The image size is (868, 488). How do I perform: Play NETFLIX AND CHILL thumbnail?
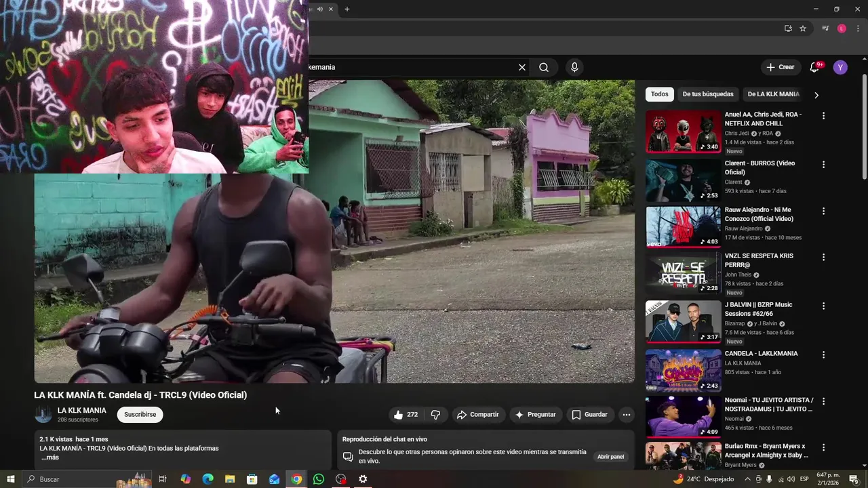[x=683, y=131]
